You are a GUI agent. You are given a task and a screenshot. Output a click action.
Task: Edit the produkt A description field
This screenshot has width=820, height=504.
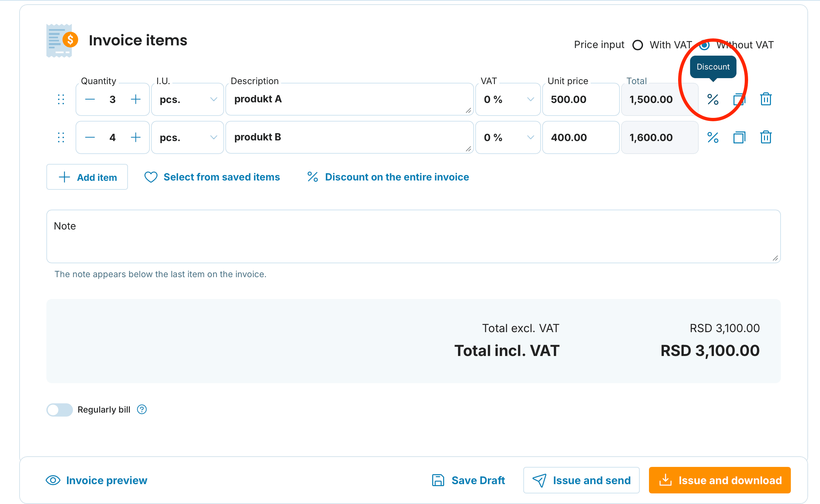(349, 99)
